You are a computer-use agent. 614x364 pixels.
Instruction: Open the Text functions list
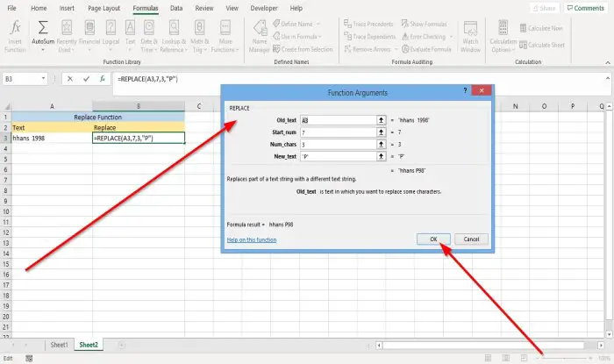click(x=130, y=36)
